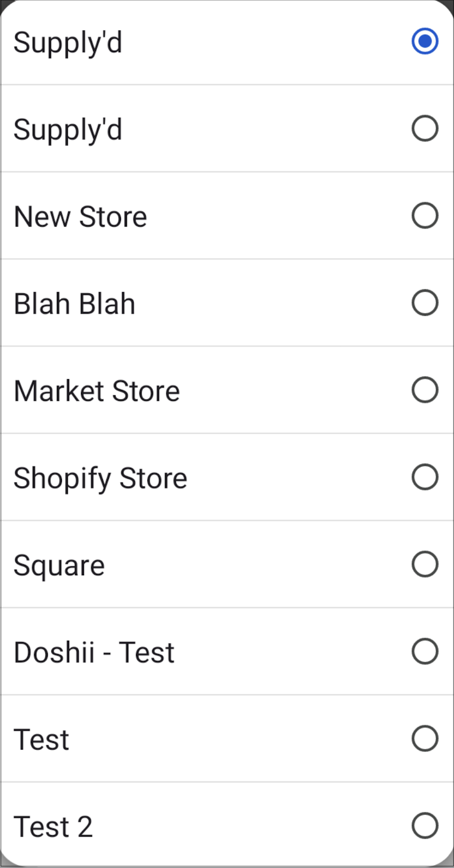The image size is (454, 868).
Task: Pick the Market Store radio button
Action: coord(425,390)
